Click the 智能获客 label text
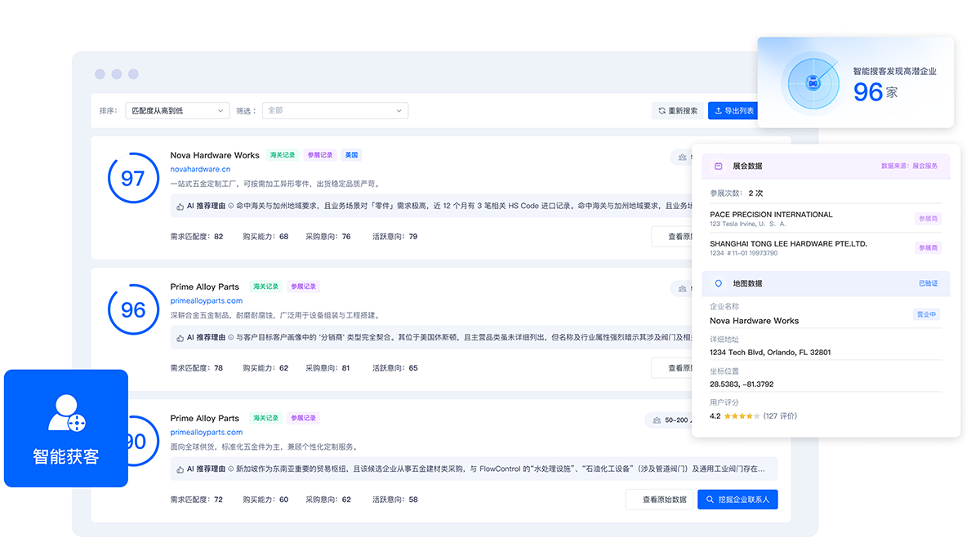This screenshot has height=560, width=980. point(66,457)
